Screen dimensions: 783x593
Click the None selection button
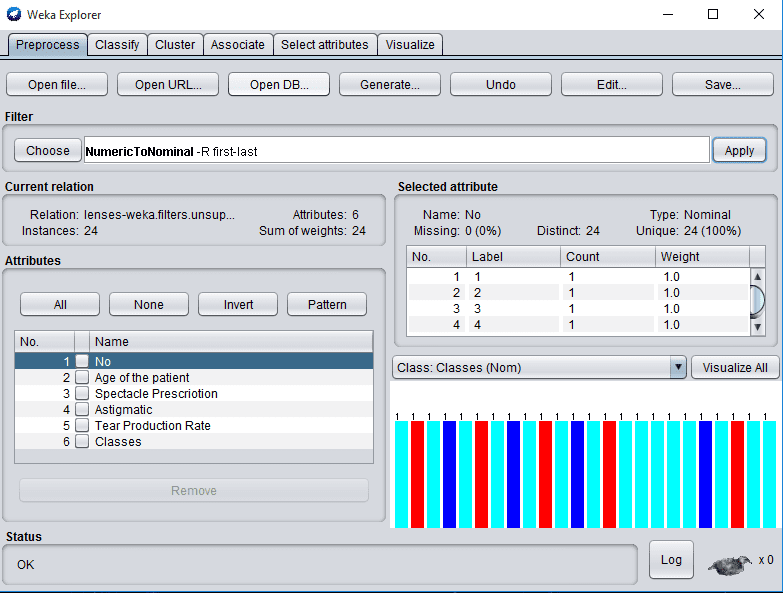(x=149, y=304)
